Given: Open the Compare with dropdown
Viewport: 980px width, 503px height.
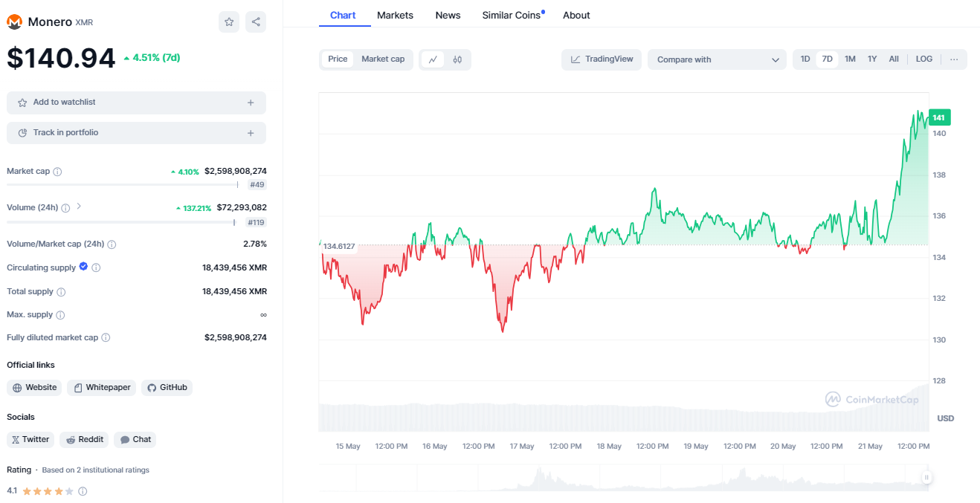Looking at the screenshot, I should [x=717, y=59].
